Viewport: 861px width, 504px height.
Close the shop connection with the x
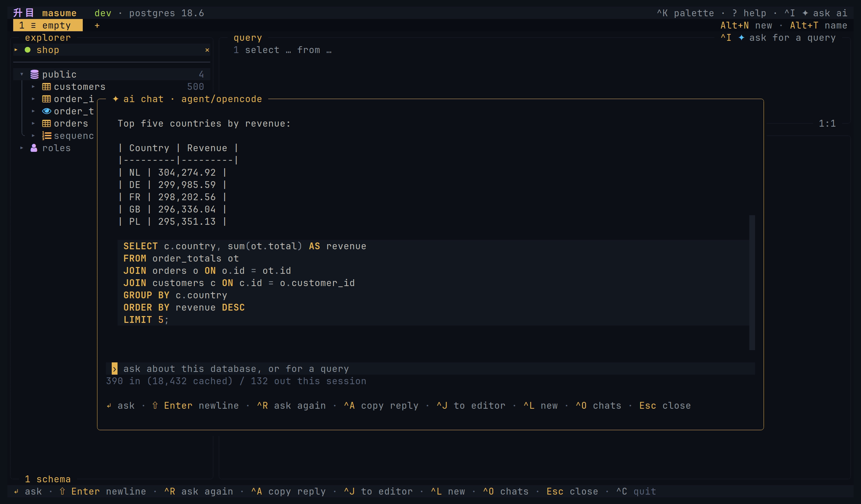207,50
